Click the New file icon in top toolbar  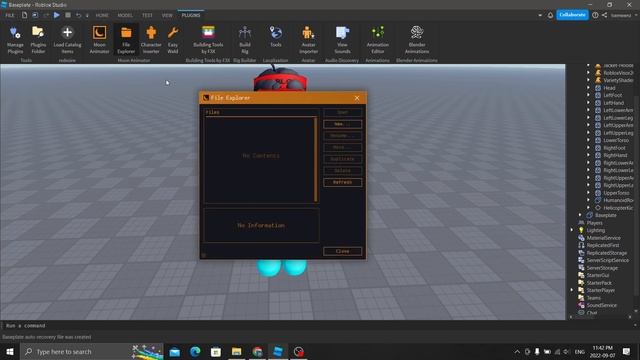click(x=24, y=15)
